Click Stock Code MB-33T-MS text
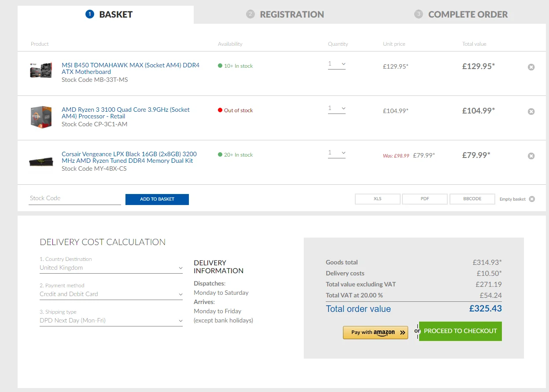Viewport: 549px width, 392px height. click(95, 80)
